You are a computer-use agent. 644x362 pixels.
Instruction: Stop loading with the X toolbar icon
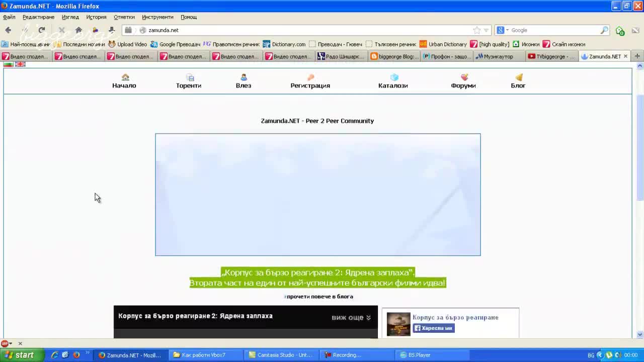[62, 30]
